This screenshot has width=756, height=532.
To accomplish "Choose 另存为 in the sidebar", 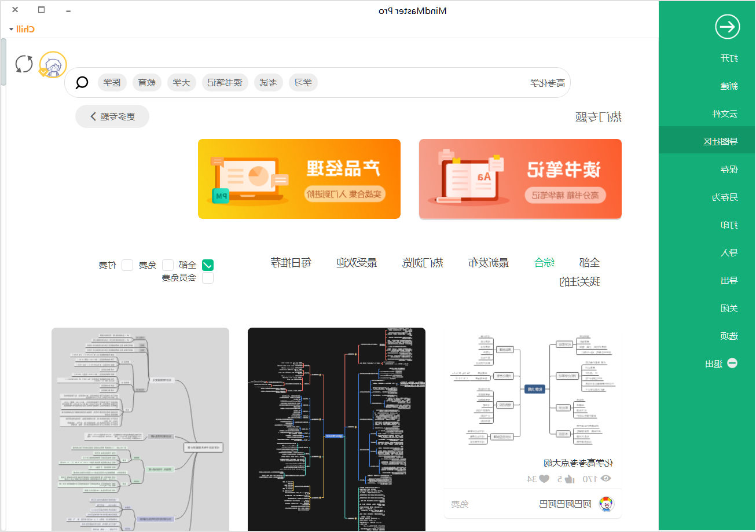I will click(725, 197).
